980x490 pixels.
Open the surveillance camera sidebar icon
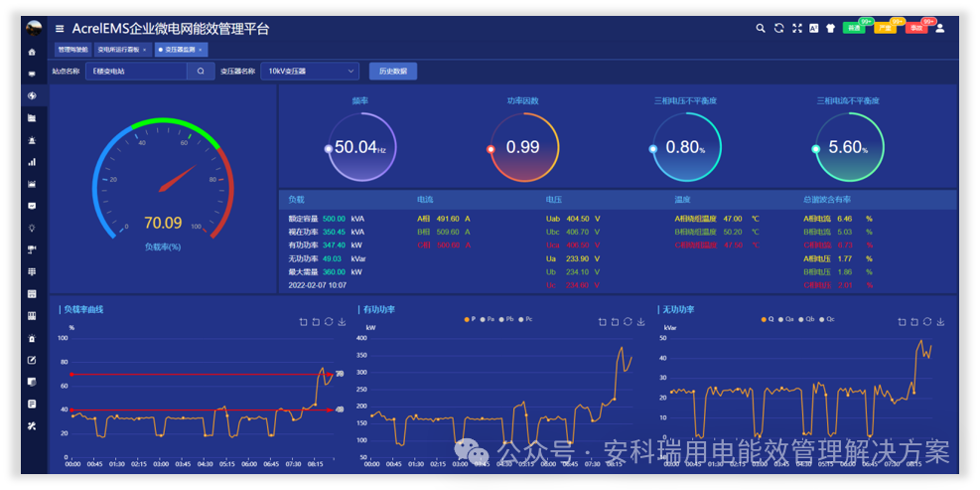click(x=32, y=249)
